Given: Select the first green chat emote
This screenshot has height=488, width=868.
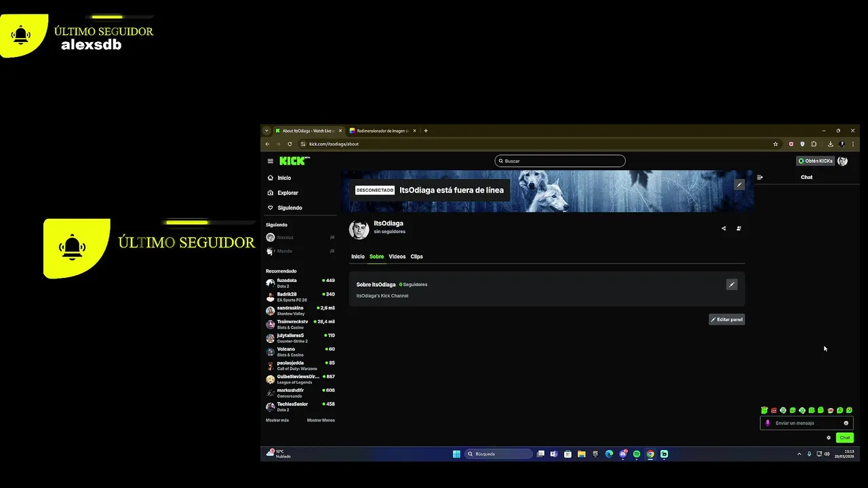Looking at the screenshot, I should [764, 410].
